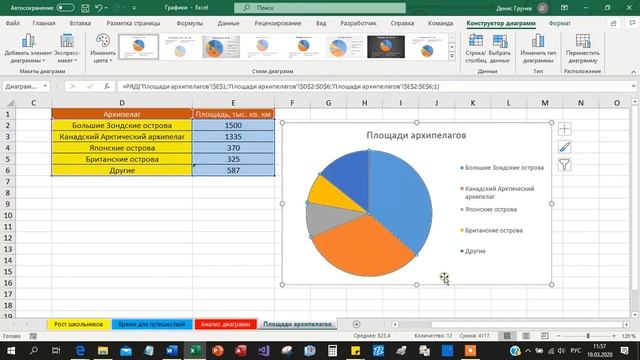Open Word from the taskbar
Image resolution: width=640 pixels, height=360 pixels.
click(x=171, y=351)
